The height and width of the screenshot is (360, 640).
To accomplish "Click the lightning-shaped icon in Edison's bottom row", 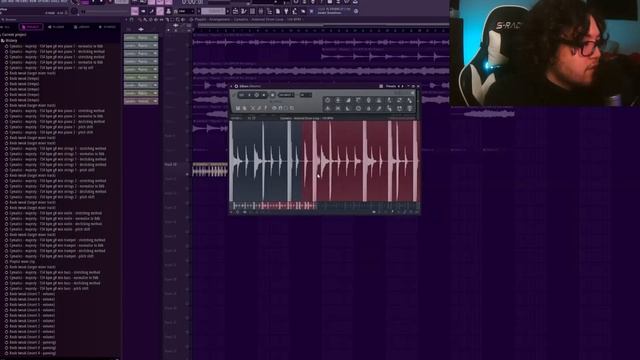I will [389, 108].
